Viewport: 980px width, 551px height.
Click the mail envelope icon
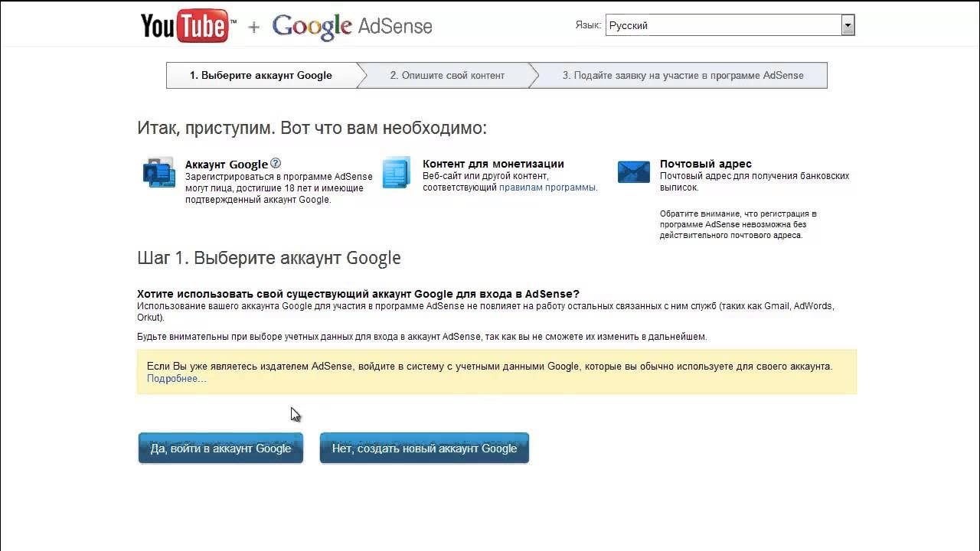click(x=633, y=171)
